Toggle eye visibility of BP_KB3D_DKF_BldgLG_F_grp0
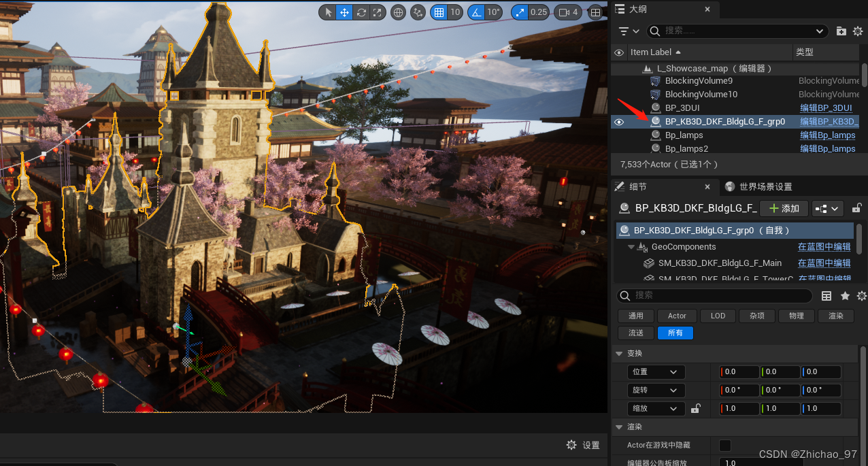This screenshot has width=868, height=466. click(x=618, y=122)
